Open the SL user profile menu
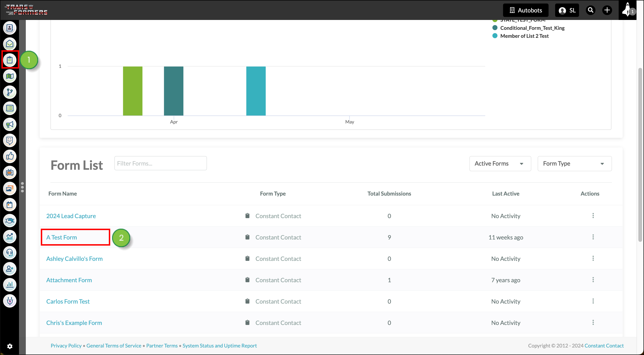 coord(567,10)
